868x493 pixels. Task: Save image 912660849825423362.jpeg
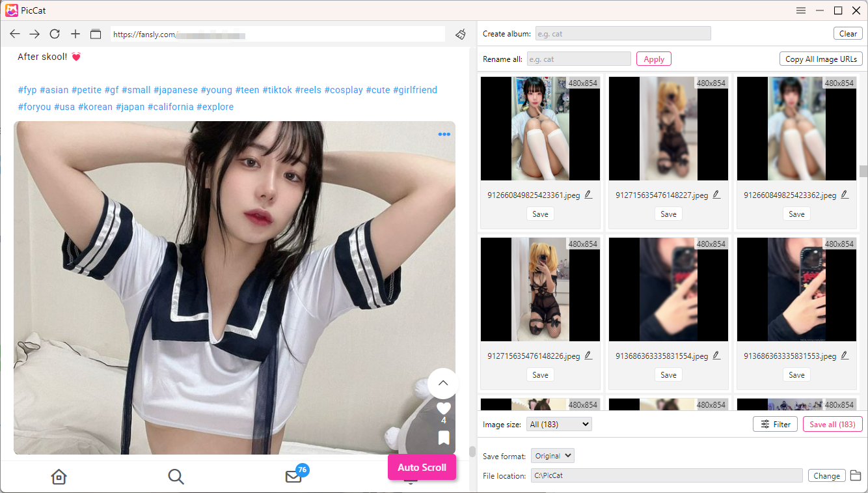[796, 214]
